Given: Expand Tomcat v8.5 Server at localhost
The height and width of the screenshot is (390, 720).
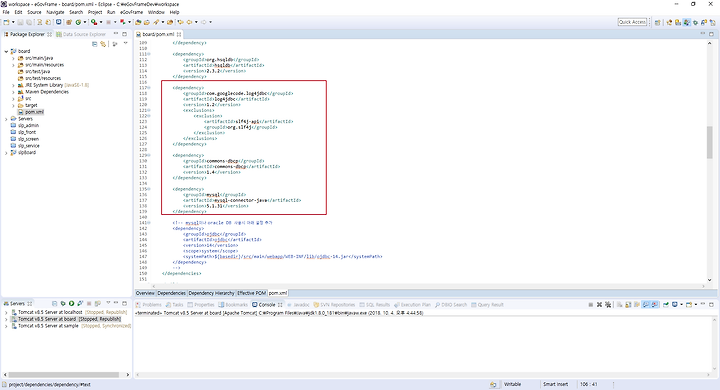Looking at the screenshot, I should pos(6,312).
